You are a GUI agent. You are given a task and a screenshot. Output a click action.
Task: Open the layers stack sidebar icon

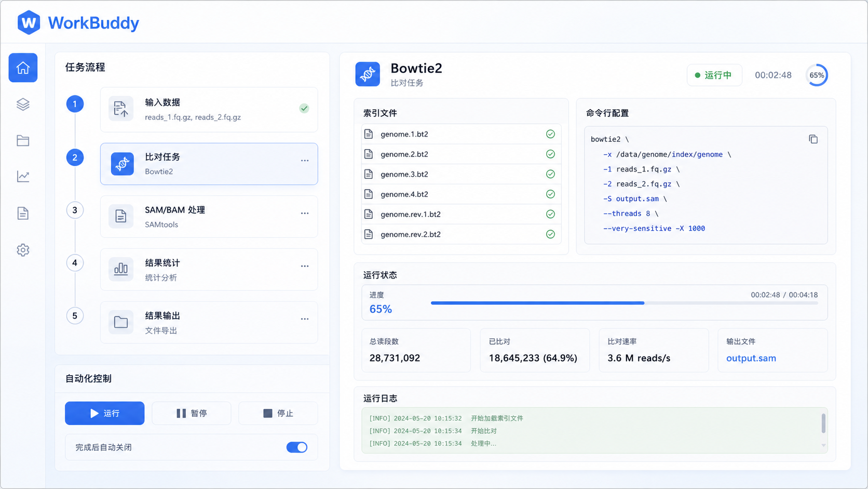23,104
